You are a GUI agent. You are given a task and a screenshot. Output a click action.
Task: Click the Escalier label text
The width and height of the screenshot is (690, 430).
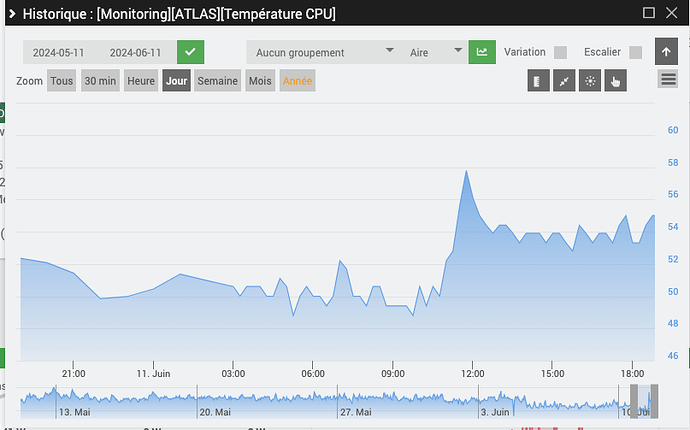pos(602,52)
